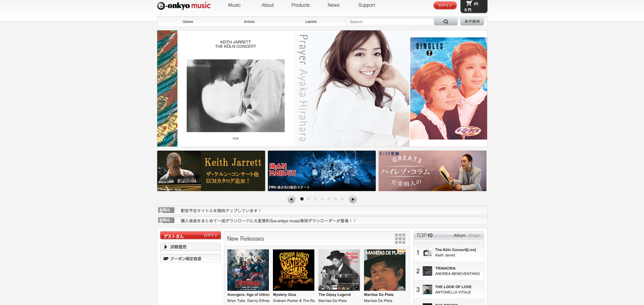
Task: Open the About menu
Action: coord(267,5)
